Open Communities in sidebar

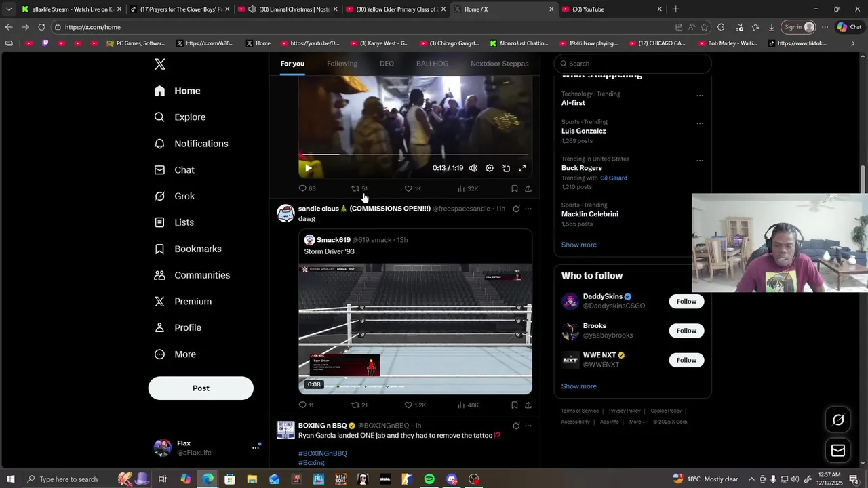click(x=193, y=275)
